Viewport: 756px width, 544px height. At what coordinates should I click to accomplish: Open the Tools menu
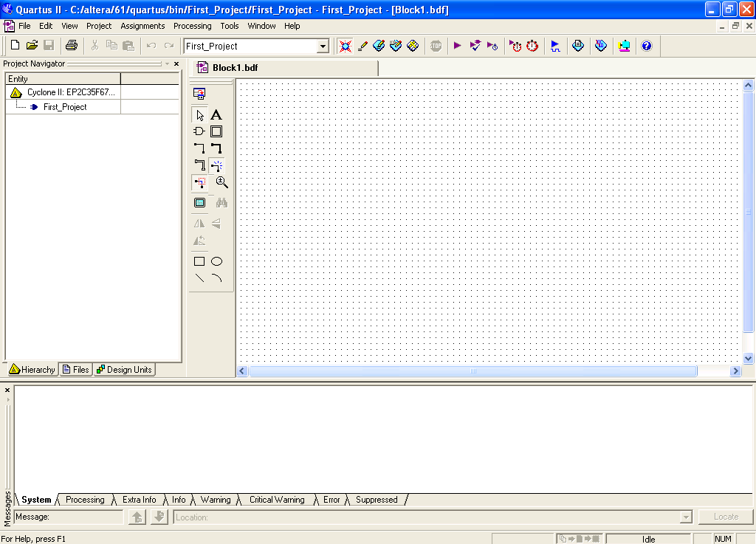point(230,26)
